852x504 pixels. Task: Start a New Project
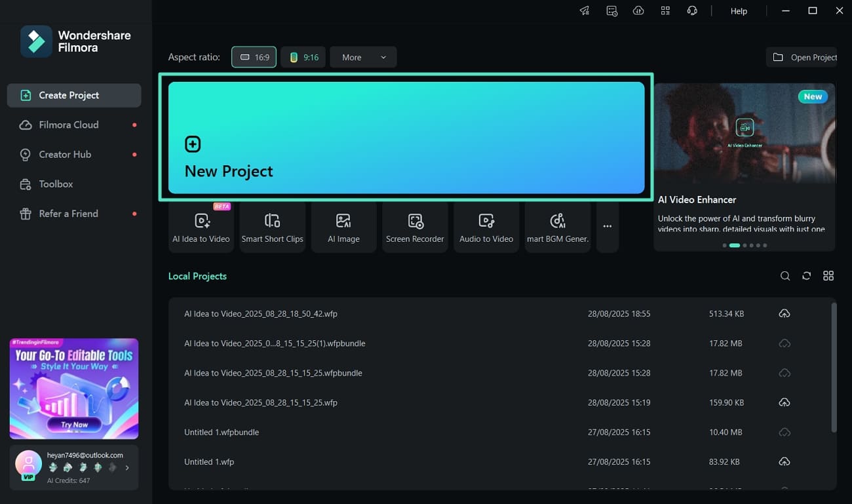click(406, 138)
